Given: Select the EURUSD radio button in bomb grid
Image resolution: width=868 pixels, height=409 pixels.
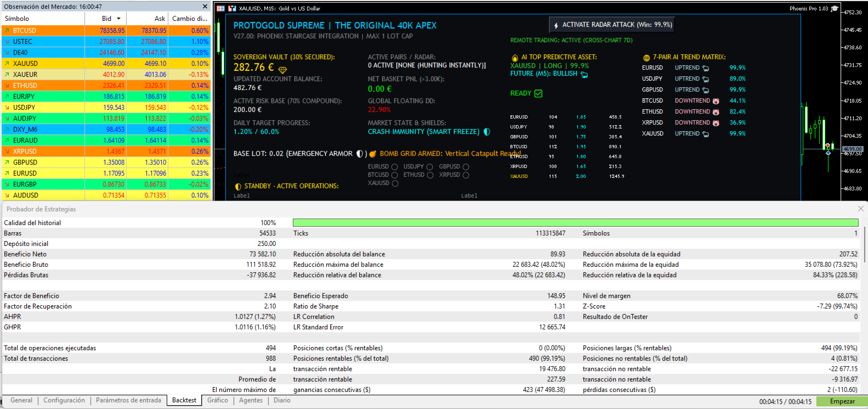Looking at the screenshot, I should [x=394, y=167].
